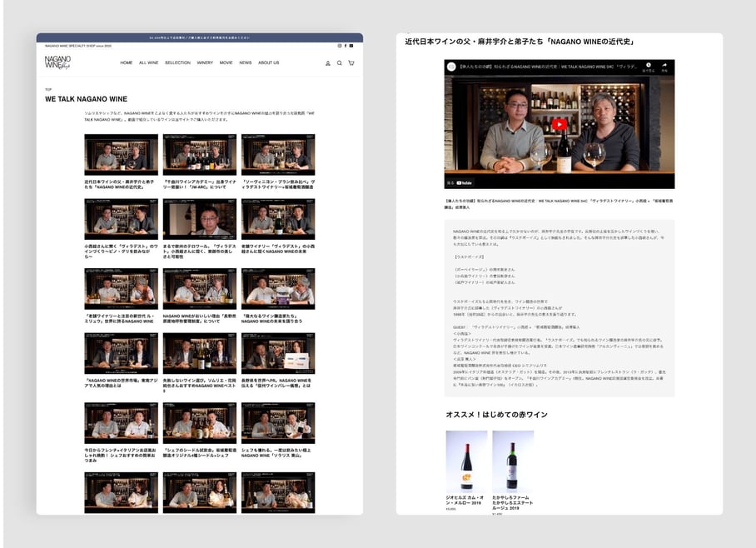Screen dimensions: 756x548
Task: Click title link 近代日本ワインの父・麻井宇介と弟子たち in grid
Action: (120, 184)
